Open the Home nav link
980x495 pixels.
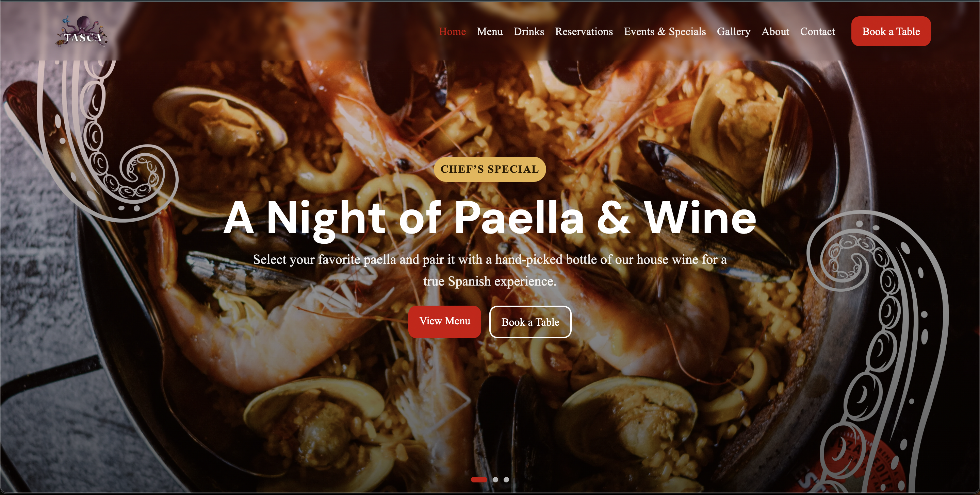click(452, 32)
